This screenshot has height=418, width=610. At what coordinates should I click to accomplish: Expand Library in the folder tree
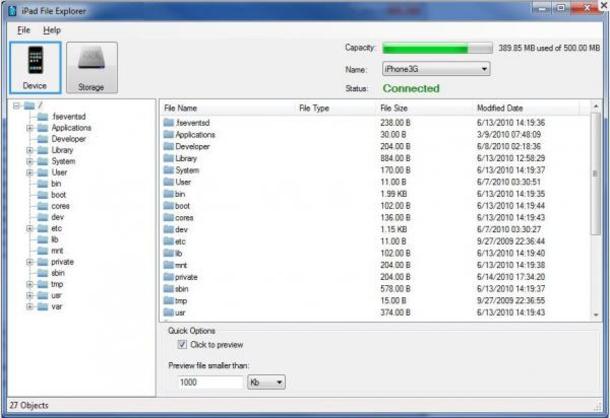[30, 150]
